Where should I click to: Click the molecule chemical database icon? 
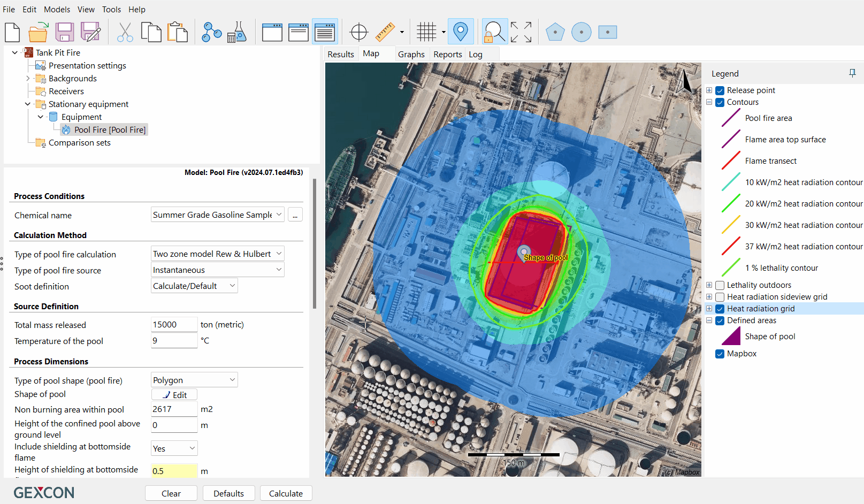[211, 32]
